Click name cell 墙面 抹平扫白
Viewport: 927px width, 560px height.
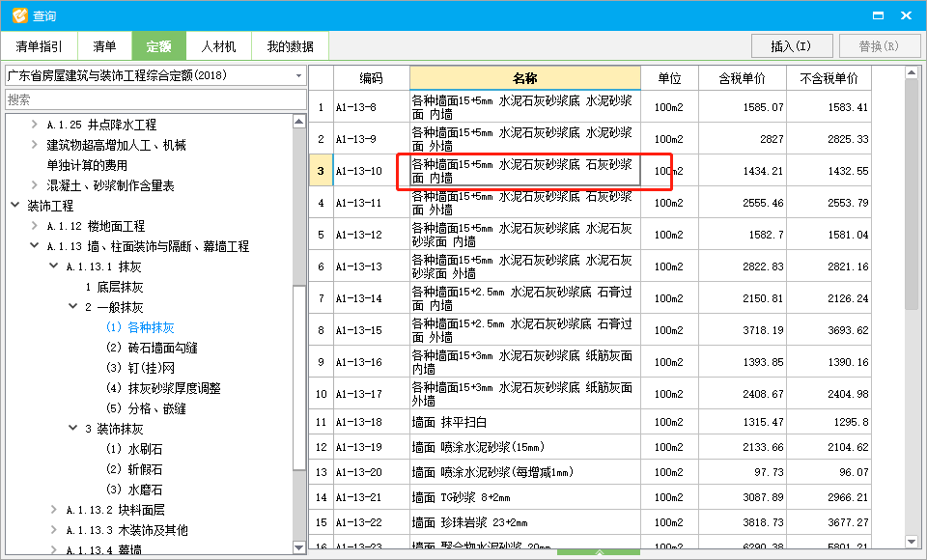[525, 422]
